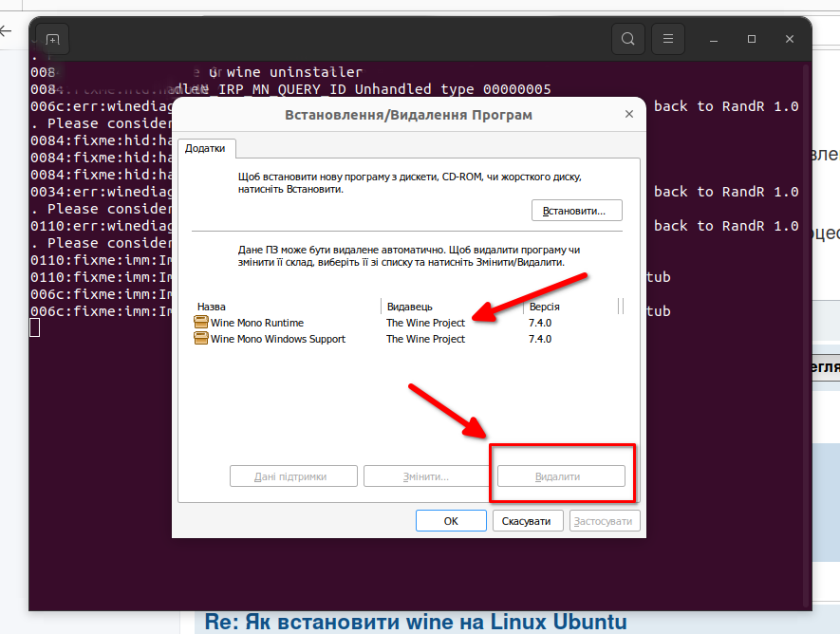
Task: Select Wine Mono Windows Support package icon
Action: (201, 338)
